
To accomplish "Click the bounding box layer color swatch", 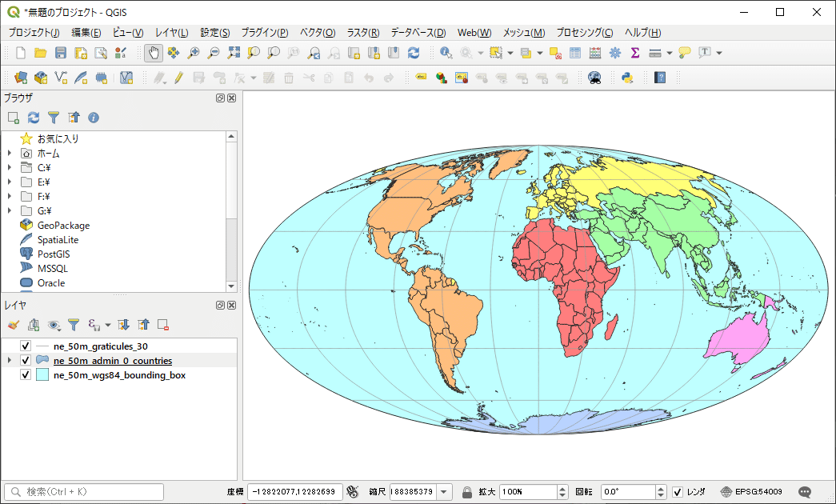I will [42, 374].
